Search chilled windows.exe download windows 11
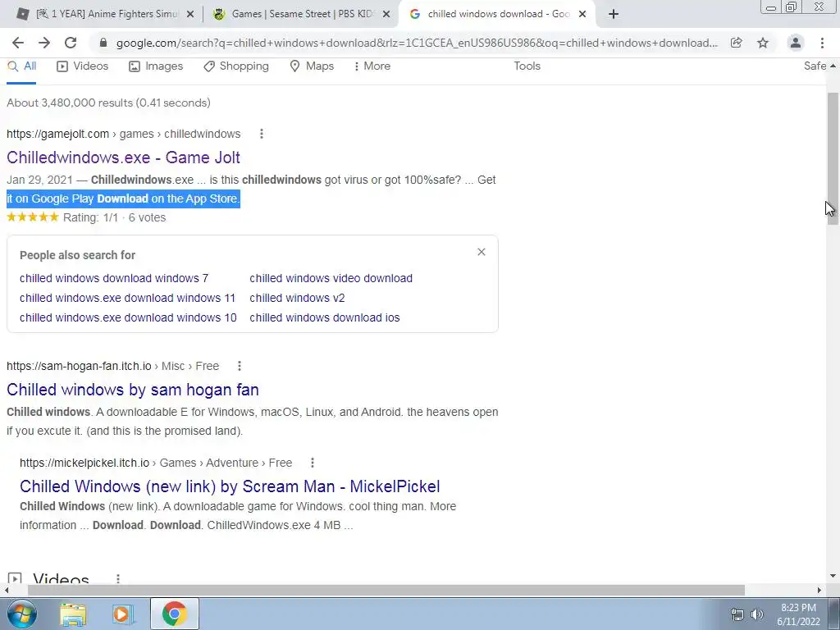Viewport: 840px width, 630px height. click(127, 298)
